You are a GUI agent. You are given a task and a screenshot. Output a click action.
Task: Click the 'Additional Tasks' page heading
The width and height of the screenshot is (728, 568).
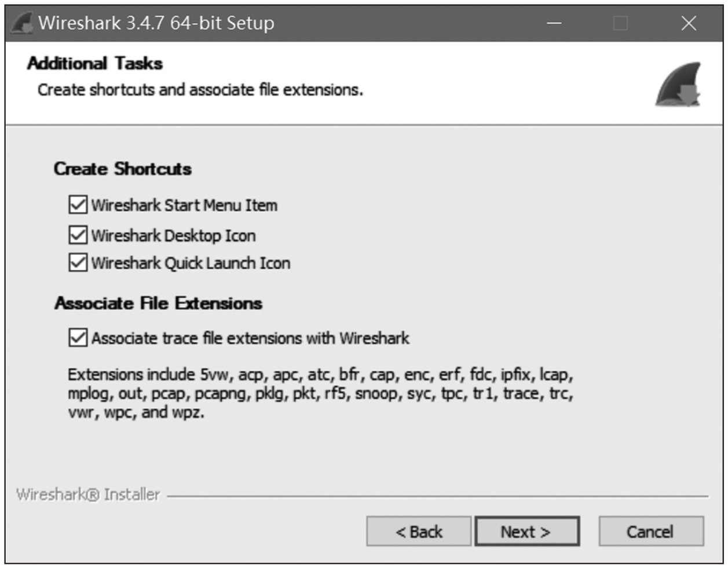point(95,63)
